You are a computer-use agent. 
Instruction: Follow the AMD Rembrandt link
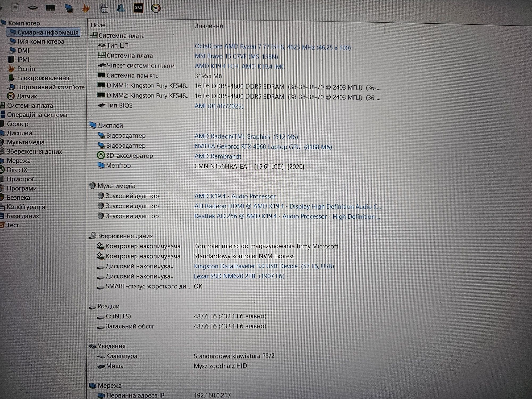tap(218, 156)
